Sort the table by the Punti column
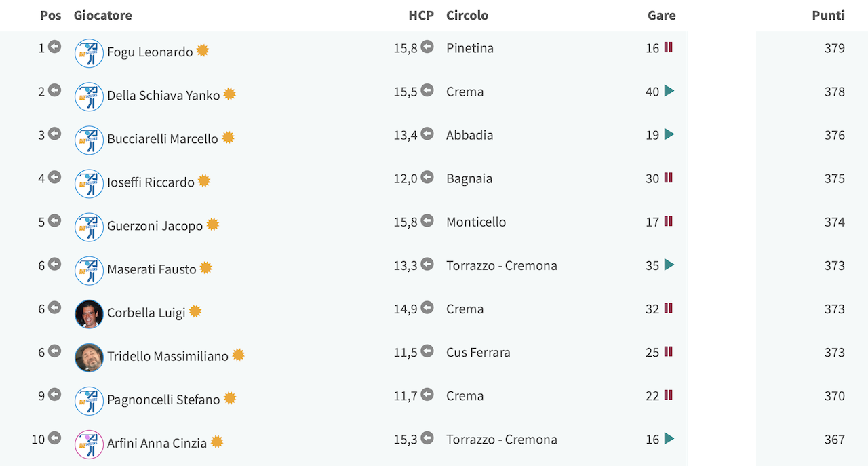The width and height of the screenshot is (868, 466). pyautogui.click(x=829, y=15)
